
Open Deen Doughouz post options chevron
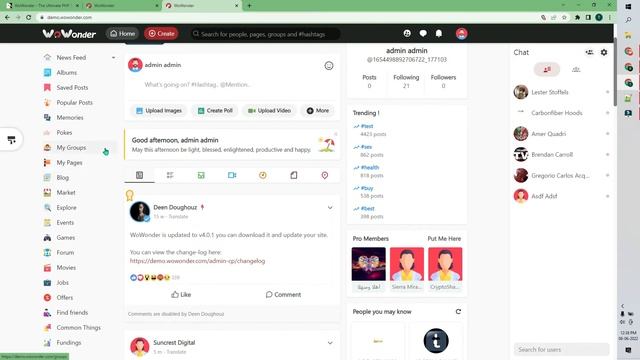coord(330,208)
